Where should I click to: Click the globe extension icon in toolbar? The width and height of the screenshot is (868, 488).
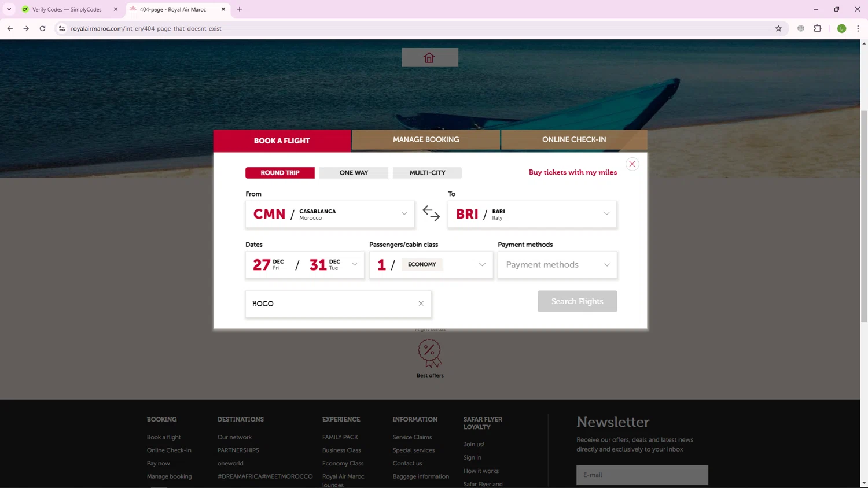point(801,28)
